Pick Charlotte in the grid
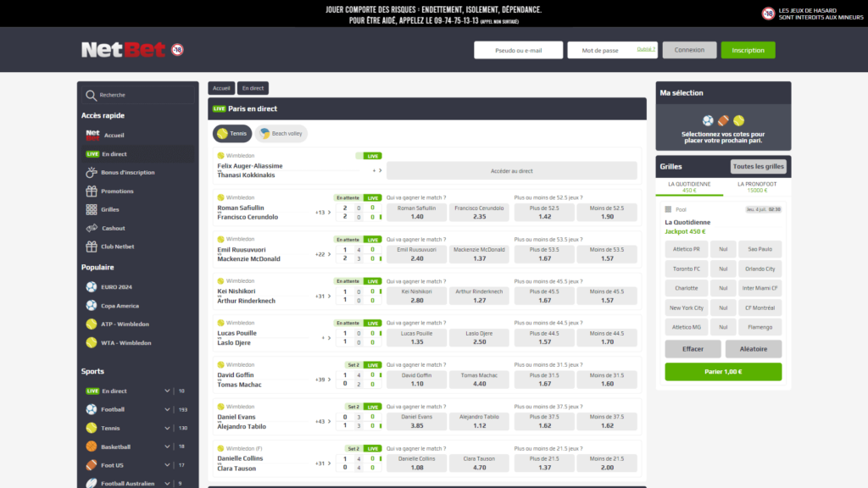The width and height of the screenshot is (868, 488). [x=687, y=288]
